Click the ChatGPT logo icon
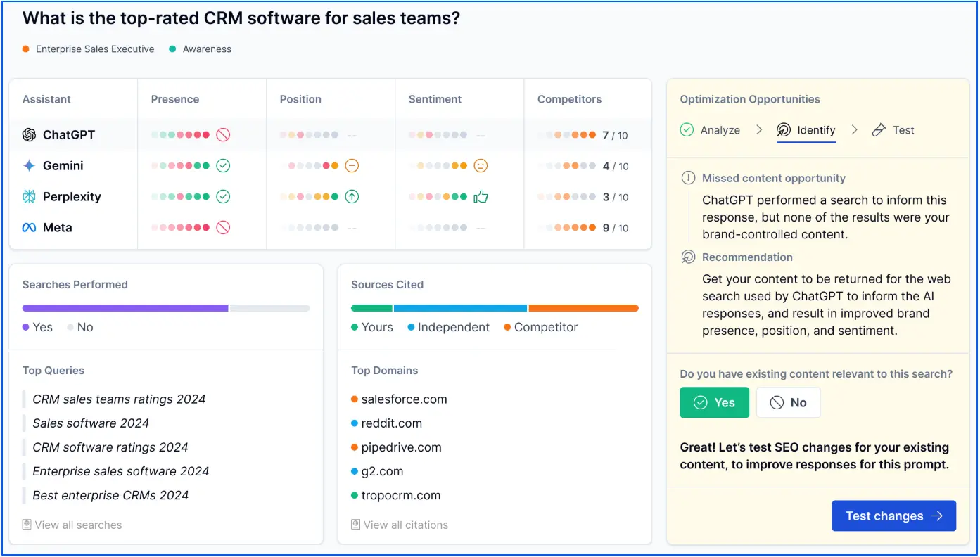This screenshot has height=557, width=980. coord(29,135)
